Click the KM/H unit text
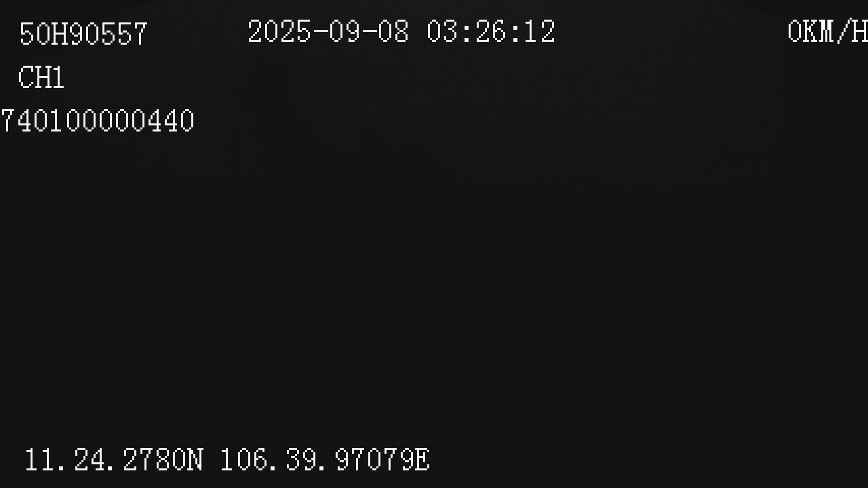Screen dimensions: 868x488 tap(836, 32)
